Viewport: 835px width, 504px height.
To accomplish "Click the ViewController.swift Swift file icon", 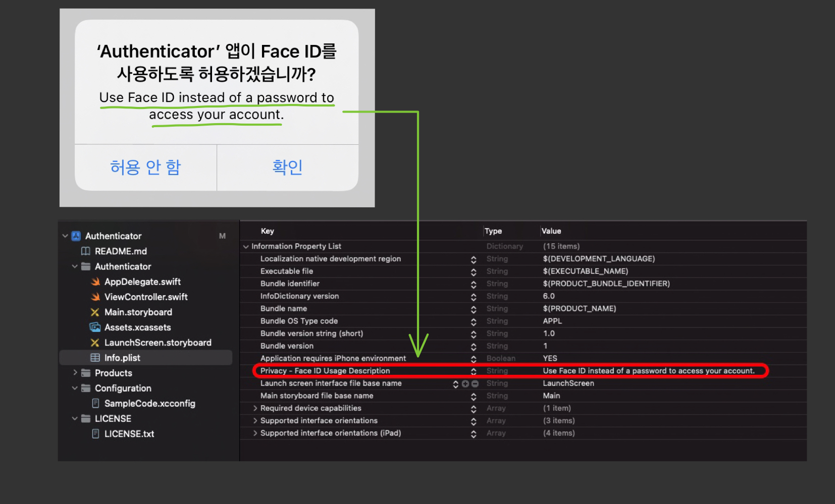I will 95,297.
